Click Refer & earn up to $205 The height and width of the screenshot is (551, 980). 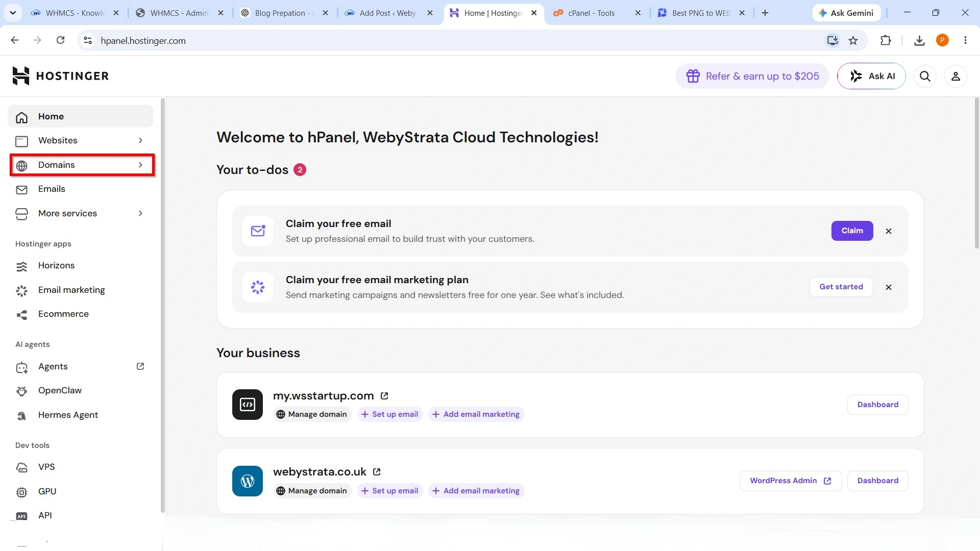click(752, 76)
